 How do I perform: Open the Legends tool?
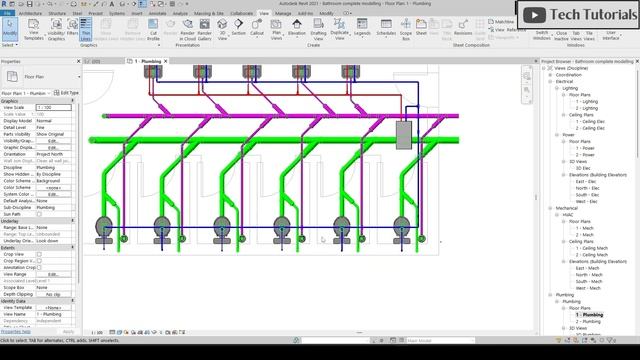pos(362,28)
